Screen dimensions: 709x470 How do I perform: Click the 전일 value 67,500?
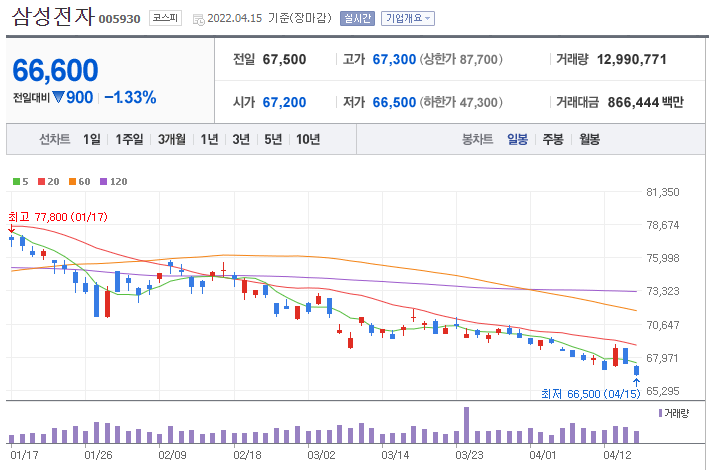point(284,59)
